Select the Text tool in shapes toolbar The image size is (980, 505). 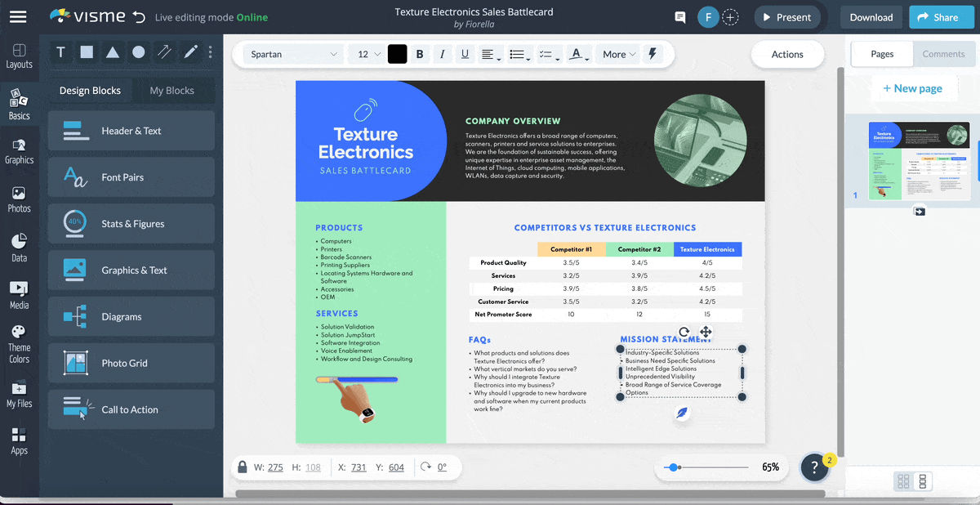(x=60, y=52)
